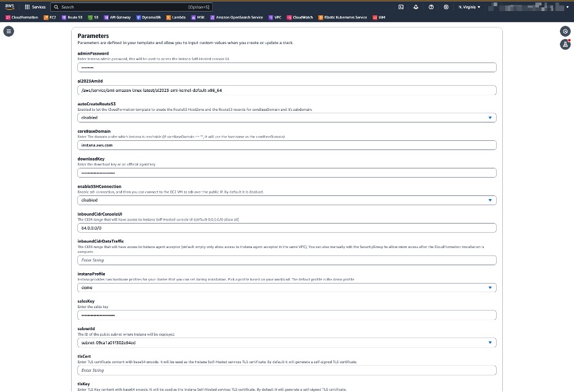Open the N. Virginia region dropdown
574x392 pixels.
coord(469,7)
